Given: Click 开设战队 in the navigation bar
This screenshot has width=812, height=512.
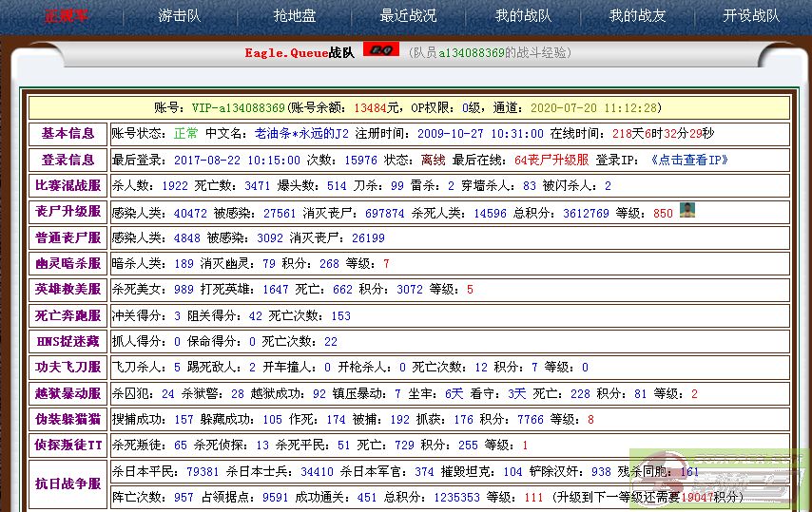Looking at the screenshot, I should [x=751, y=15].
